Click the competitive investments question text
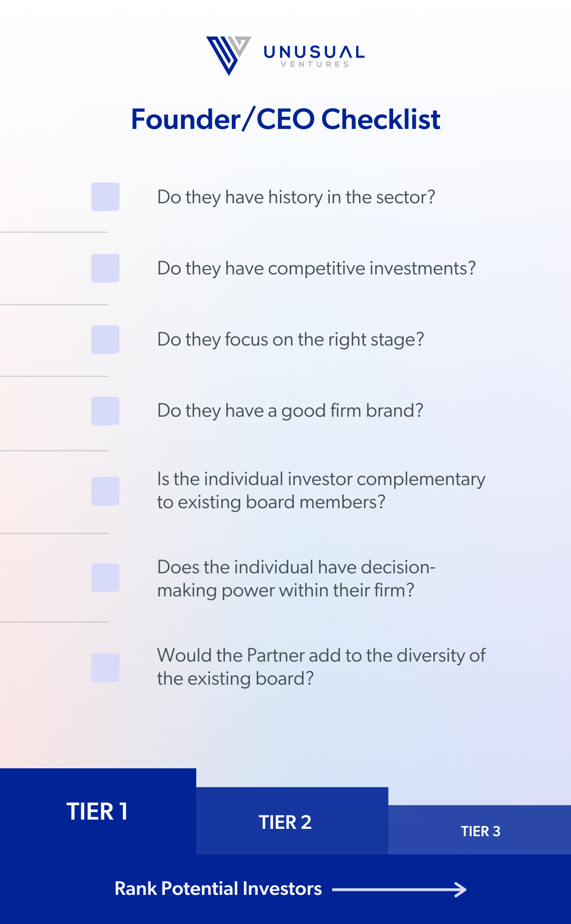This screenshot has width=571, height=924. coord(316,269)
